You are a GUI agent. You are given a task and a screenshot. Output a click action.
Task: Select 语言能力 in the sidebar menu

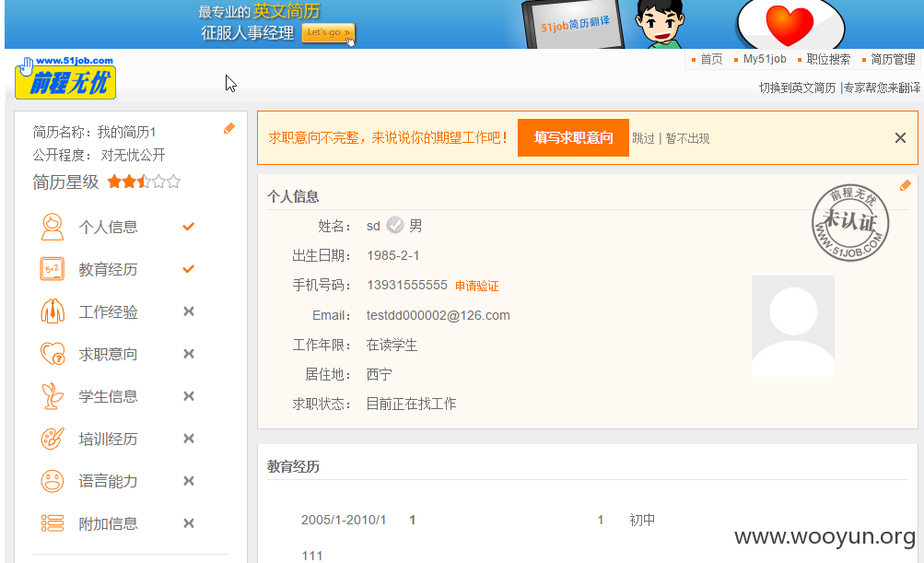(108, 482)
